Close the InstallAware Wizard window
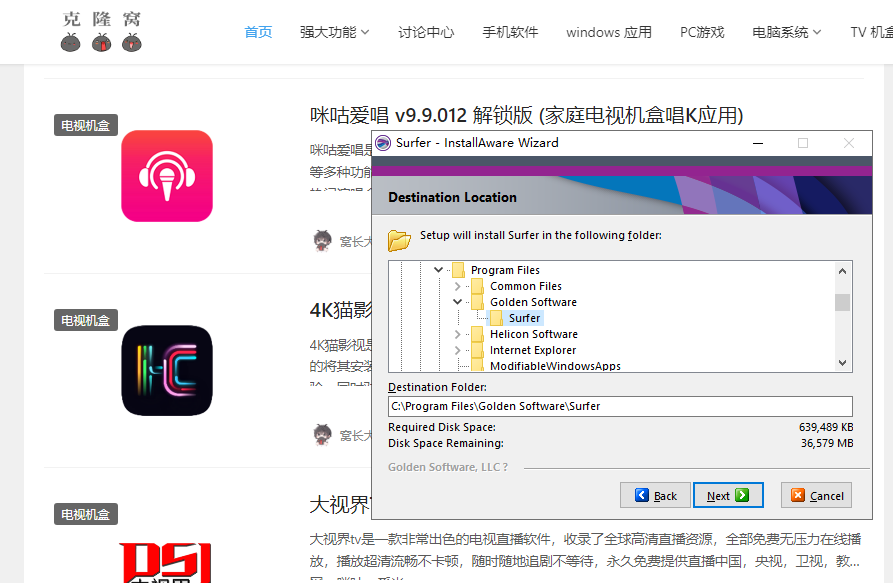 849,143
